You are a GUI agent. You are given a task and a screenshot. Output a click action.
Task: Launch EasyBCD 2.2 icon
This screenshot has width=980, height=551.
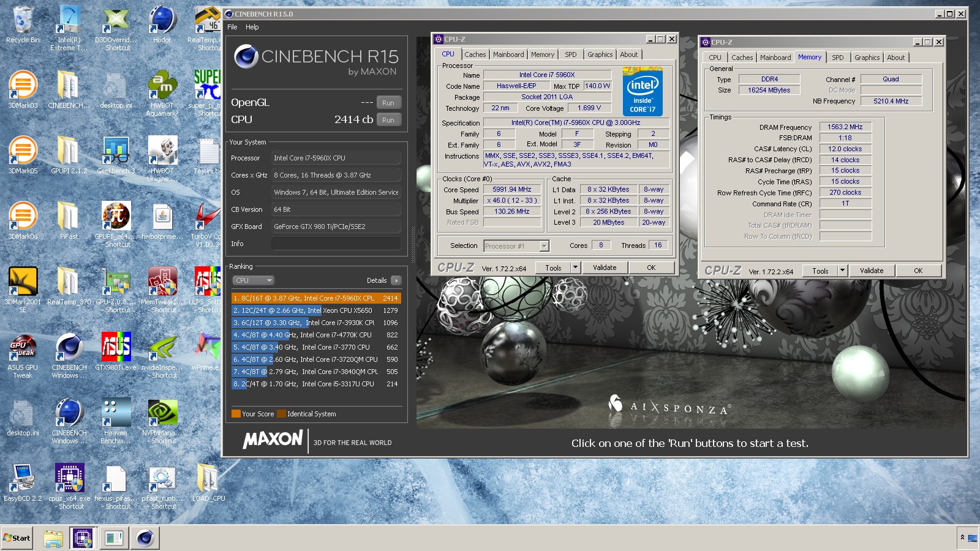tap(23, 482)
